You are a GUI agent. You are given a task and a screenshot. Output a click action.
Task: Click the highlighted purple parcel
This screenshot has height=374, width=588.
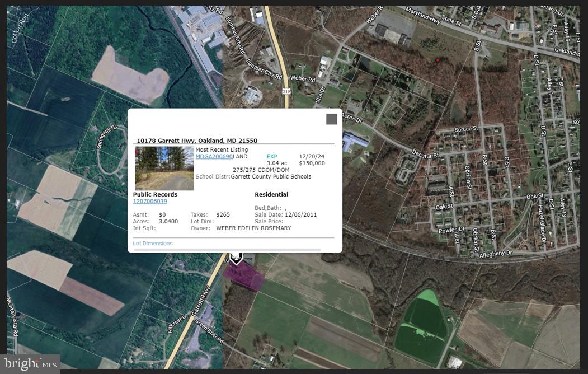coord(244,277)
